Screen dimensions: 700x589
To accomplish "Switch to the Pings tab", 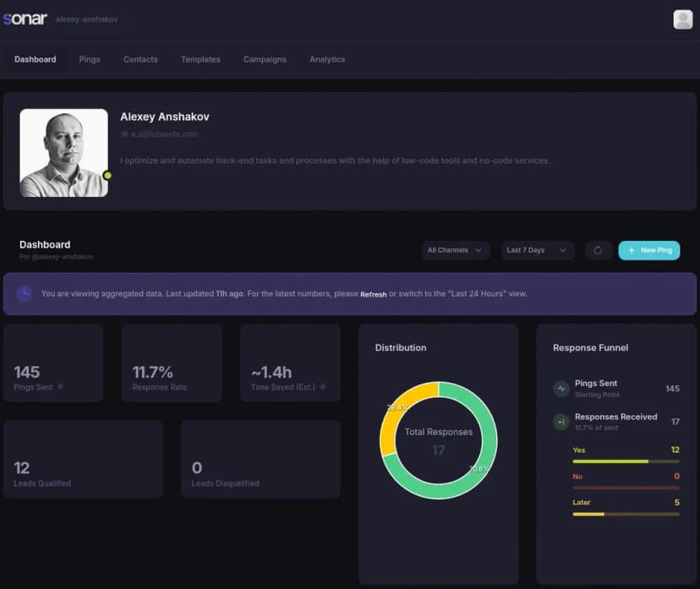I will (x=90, y=60).
